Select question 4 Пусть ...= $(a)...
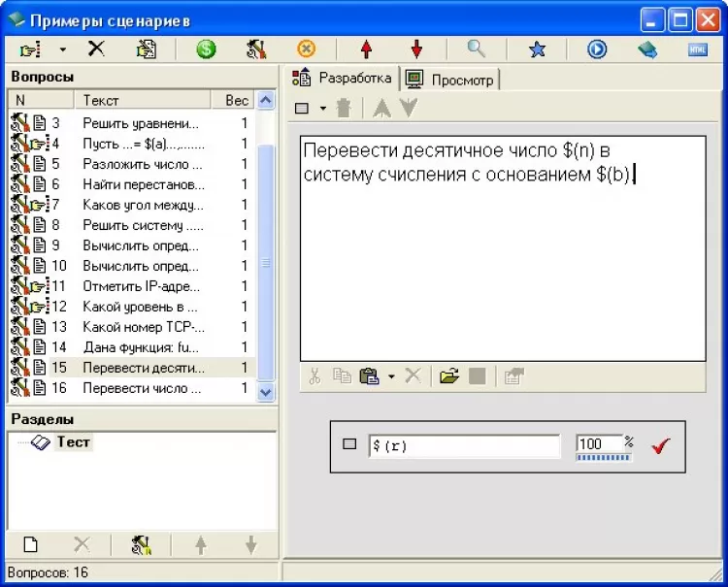This screenshot has width=728, height=587. [x=132, y=144]
